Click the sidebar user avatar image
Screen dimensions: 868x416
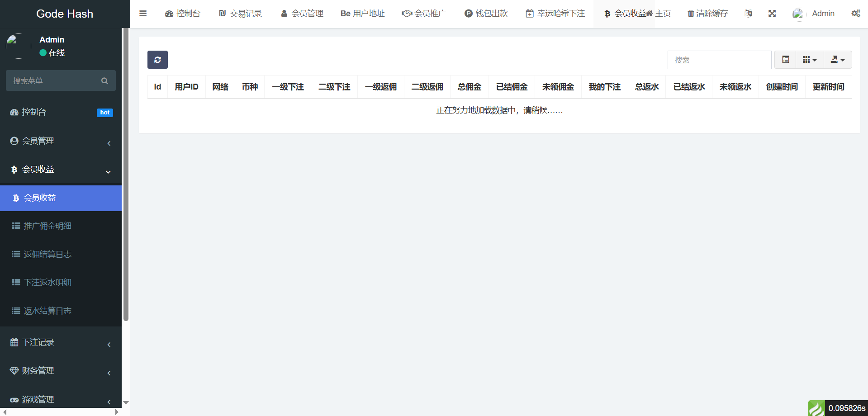point(19,46)
